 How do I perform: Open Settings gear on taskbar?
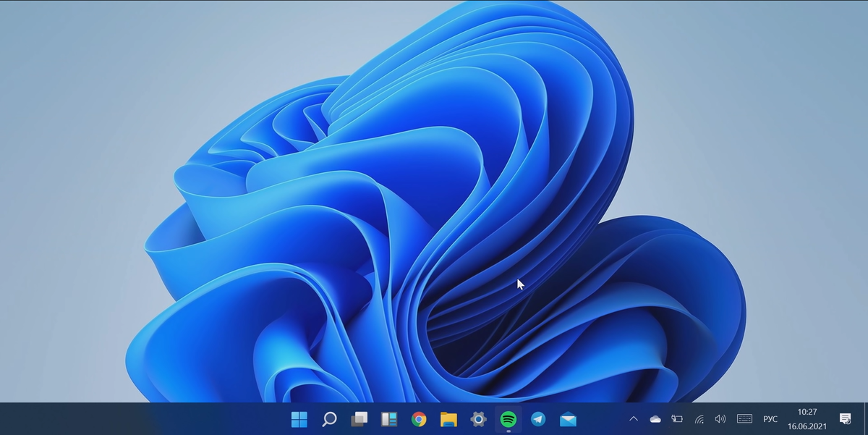point(478,419)
